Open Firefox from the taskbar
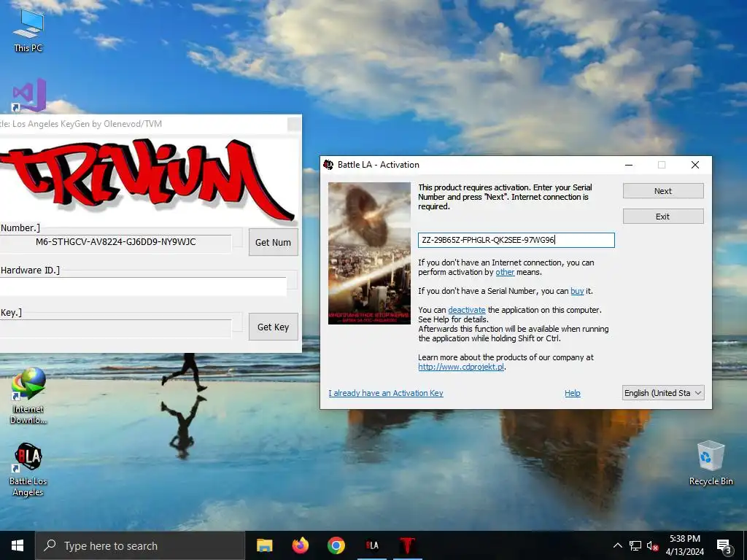 tap(300, 545)
